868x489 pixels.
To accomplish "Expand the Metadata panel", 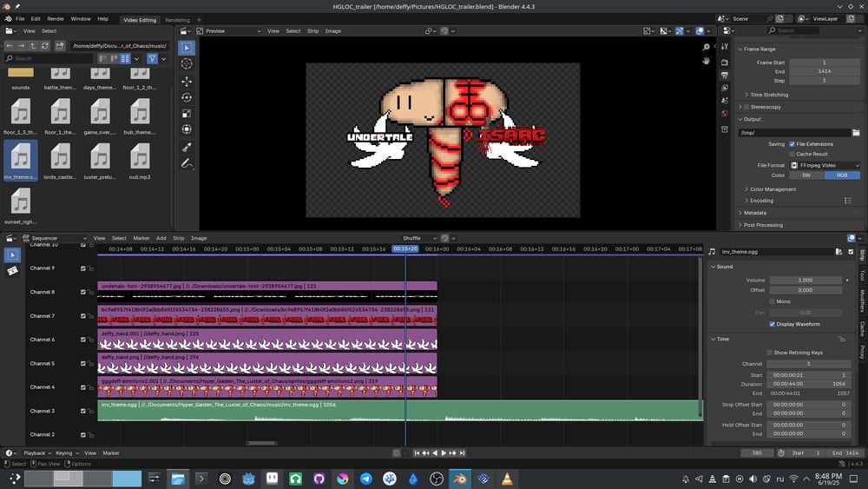I will point(754,213).
